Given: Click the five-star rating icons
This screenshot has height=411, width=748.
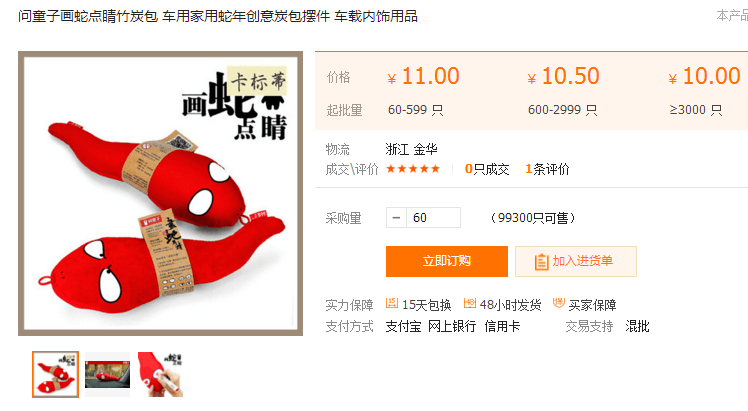Looking at the screenshot, I should pyautogui.click(x=413, y=169).
